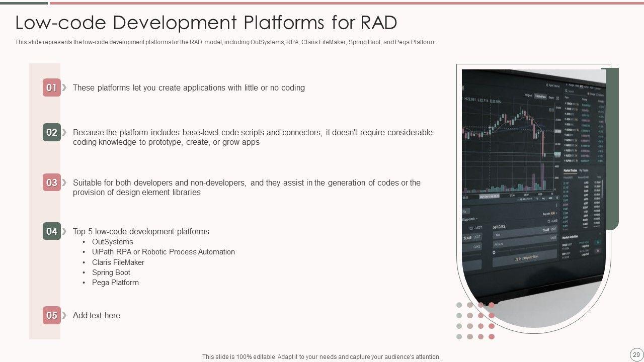Viewport: 644px width, 362px height.
Task: Click the 'Top 5 low-code development platforms' heading
Action: coord(141,232)
